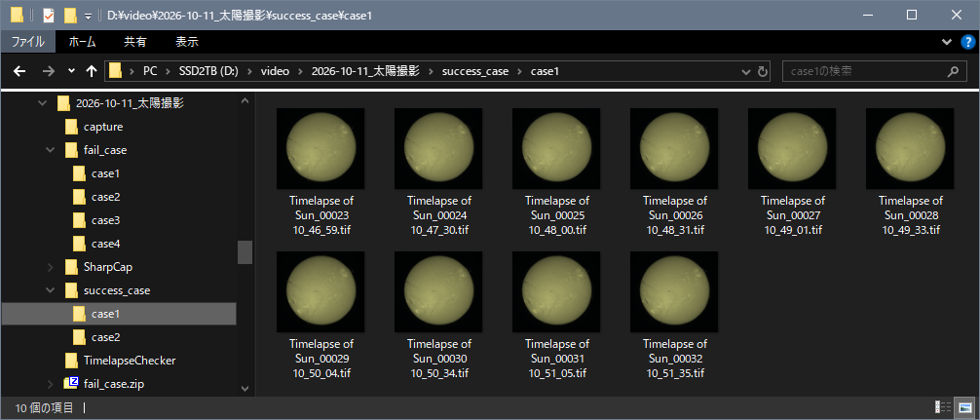Collapse the success_case tree node
The image size is (980, 420).
(x=51, y=290)
